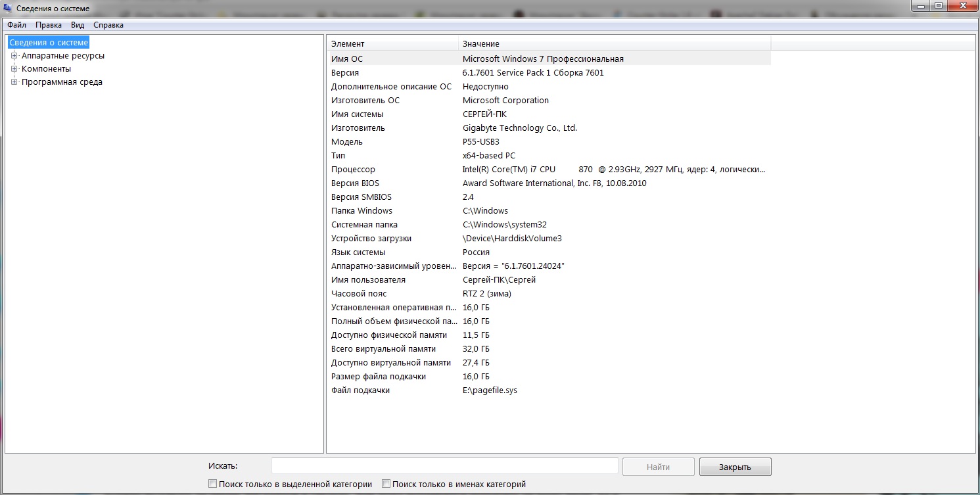Focus the Искать search text field
This screenshot has height=495, width=980.
click(444, 466)
